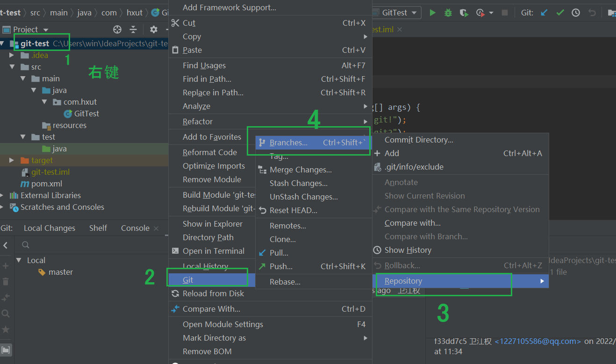Viewport: 616px width, 364px height.
Task: Collapse all with the Project panel collapse icon
Action: pos(133,29)
